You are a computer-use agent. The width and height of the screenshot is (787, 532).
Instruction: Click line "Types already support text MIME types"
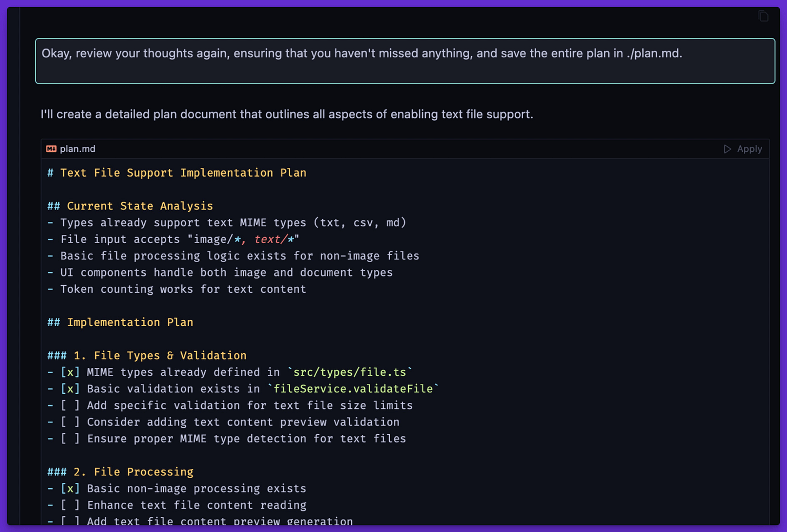click(226, 223)
